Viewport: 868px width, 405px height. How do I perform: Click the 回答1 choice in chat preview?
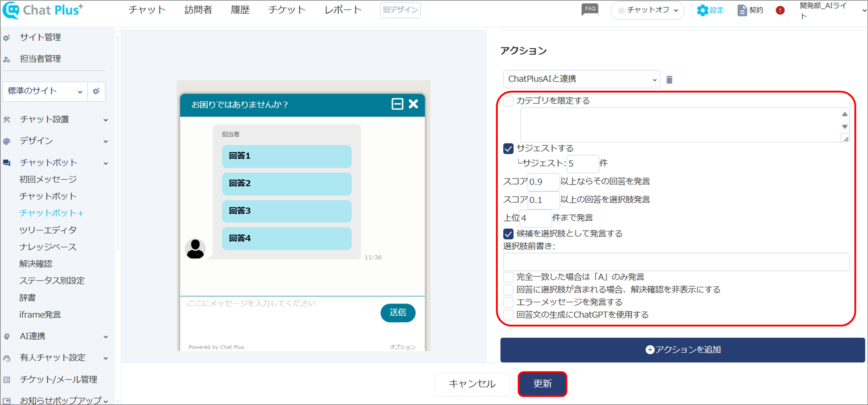pos(286,156)
